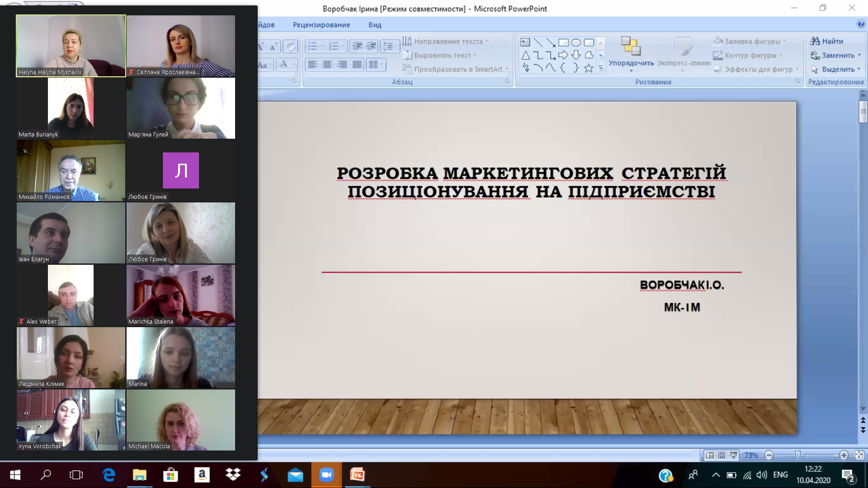Open the Рецензирование ribbon tab
The height and width of the screenshot is (488, 868).
(321, 25)
